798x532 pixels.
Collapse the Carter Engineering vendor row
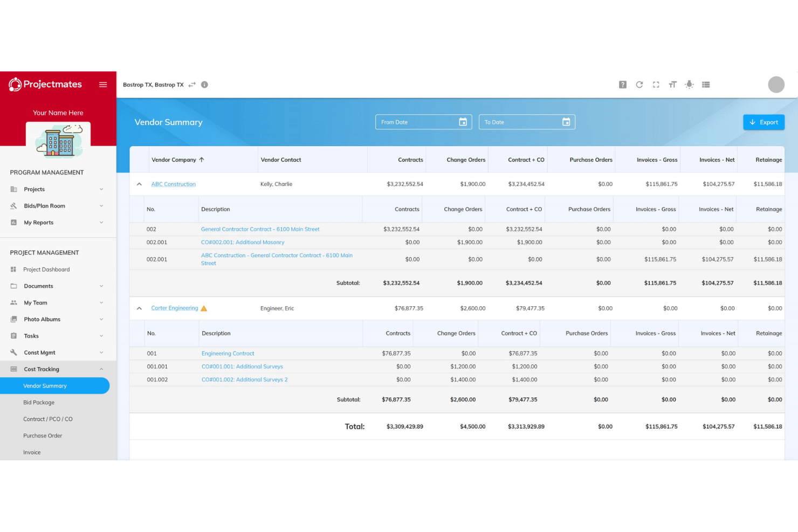(139, 308)
